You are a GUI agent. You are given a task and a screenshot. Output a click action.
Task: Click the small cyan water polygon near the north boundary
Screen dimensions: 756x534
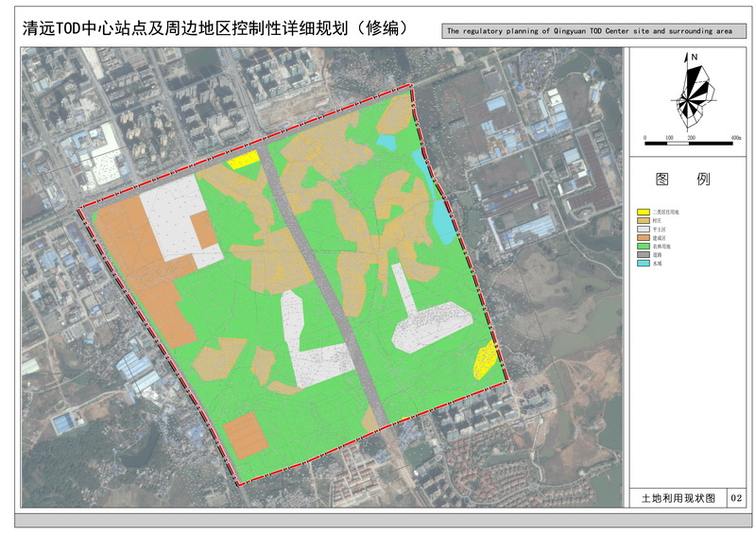click(x=387, y=142)
